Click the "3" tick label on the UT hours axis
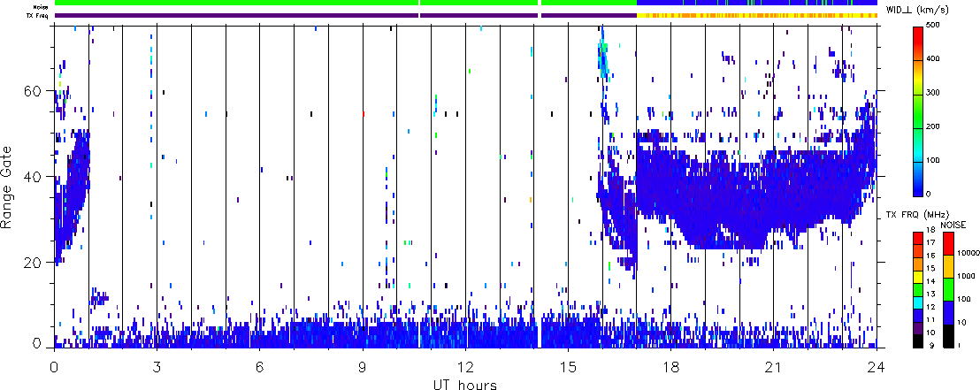980x390 pixels. point(157,368)
